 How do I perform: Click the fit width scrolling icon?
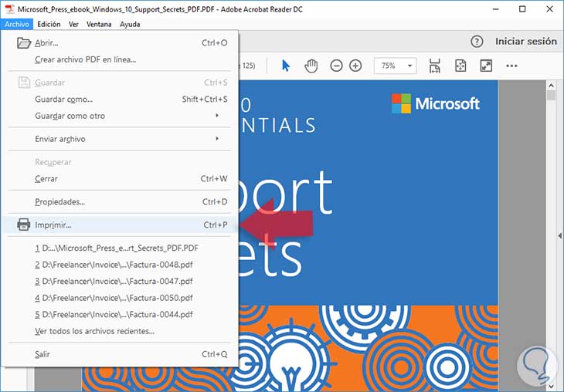(x=434, y=66)
